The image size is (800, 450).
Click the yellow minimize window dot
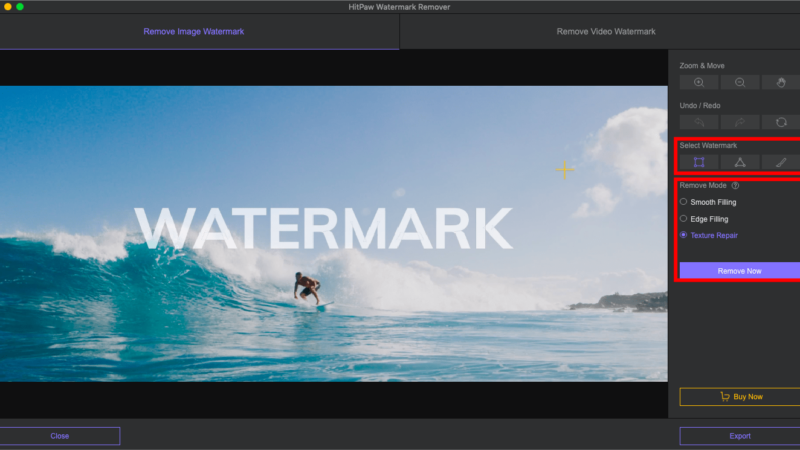[x=8, y=7]
